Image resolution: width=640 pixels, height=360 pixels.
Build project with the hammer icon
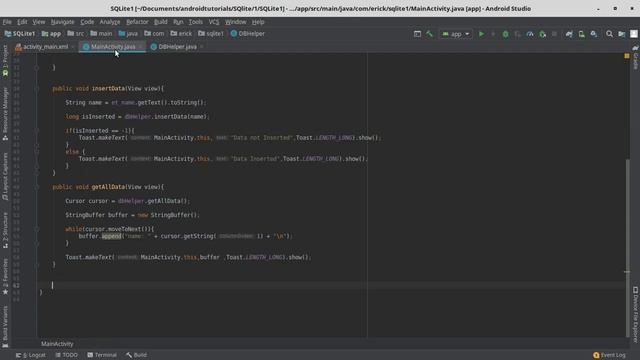(x=429, y=34)
